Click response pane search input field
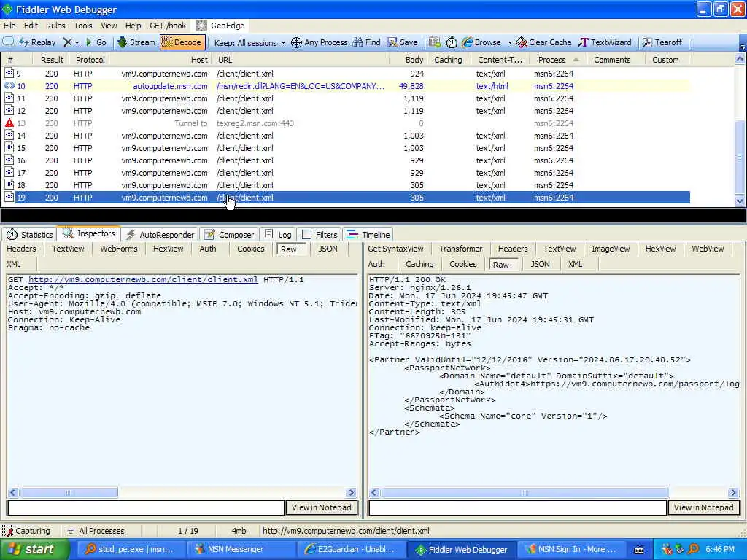The image size is (747, 560). (x=517, y=507)
